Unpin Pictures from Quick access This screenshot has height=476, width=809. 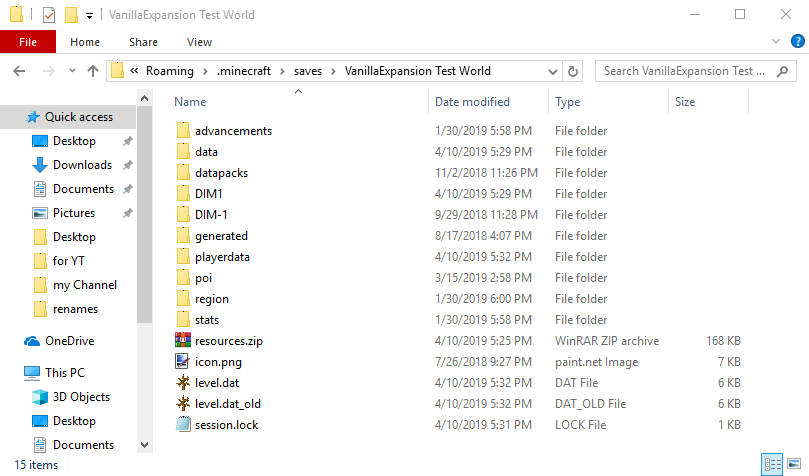coord(127,213)
